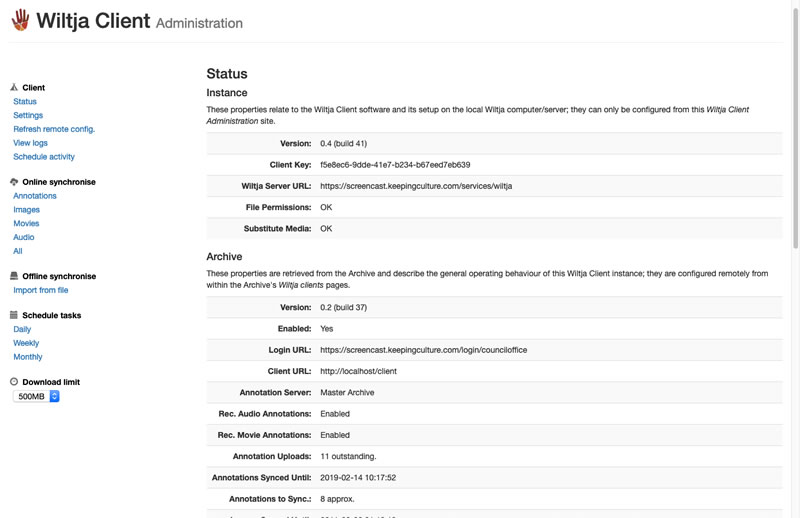Click the Download limit heading label
This screenshot has width=800, height=518.
[51, 382]
